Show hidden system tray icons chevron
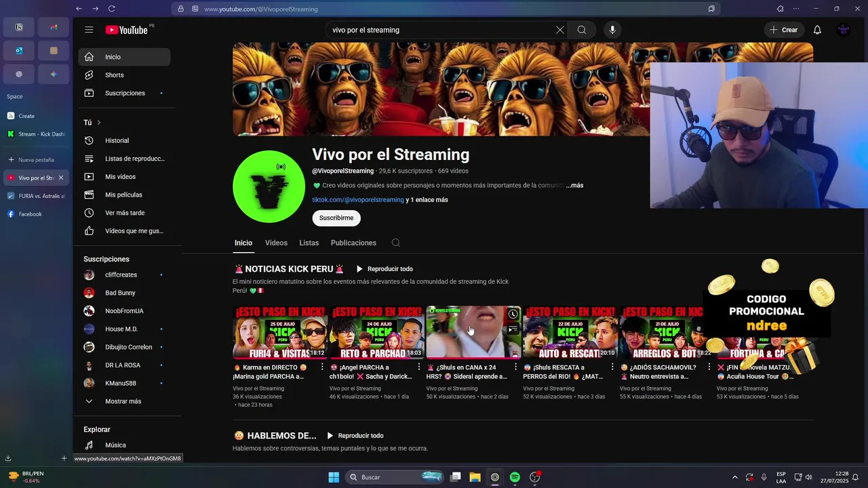This screenshot has height=488, width=868. [x=734, y=477]
